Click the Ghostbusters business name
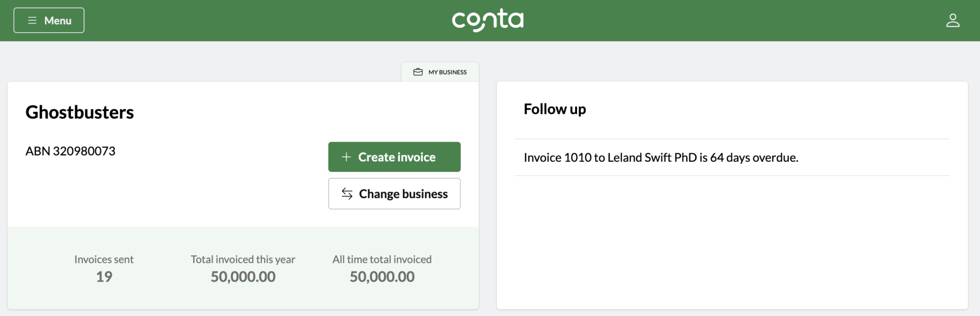The width and height of the screenshot is (980, 316). 79,112
